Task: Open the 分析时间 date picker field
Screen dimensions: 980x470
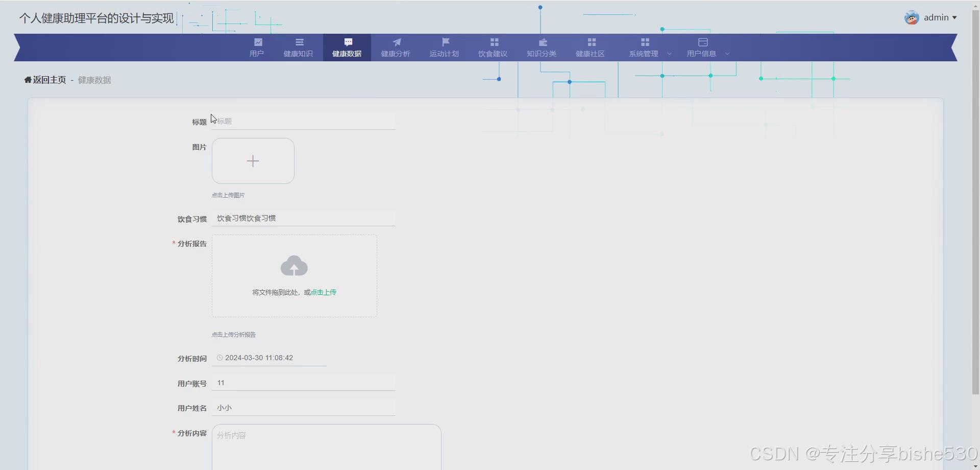Action: tap(269, 358)
